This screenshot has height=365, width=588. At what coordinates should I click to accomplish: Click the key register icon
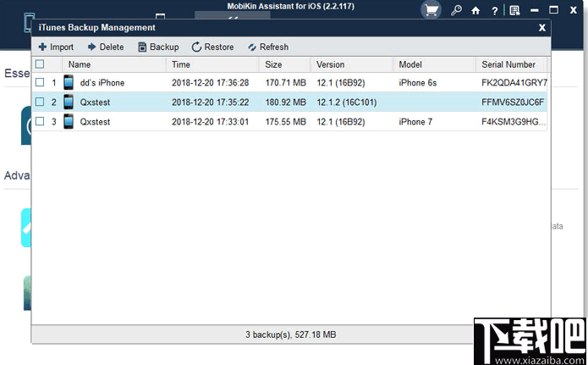(456, 10)
